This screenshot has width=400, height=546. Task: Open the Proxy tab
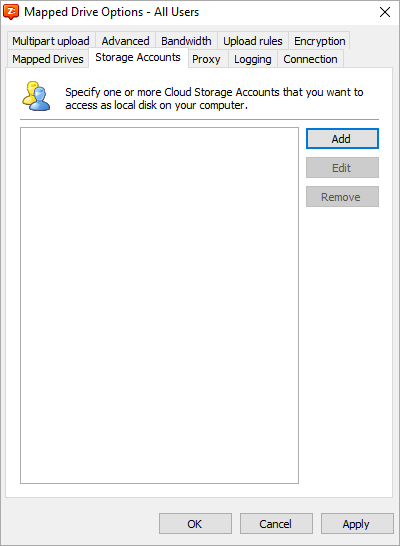pos(206,59)
